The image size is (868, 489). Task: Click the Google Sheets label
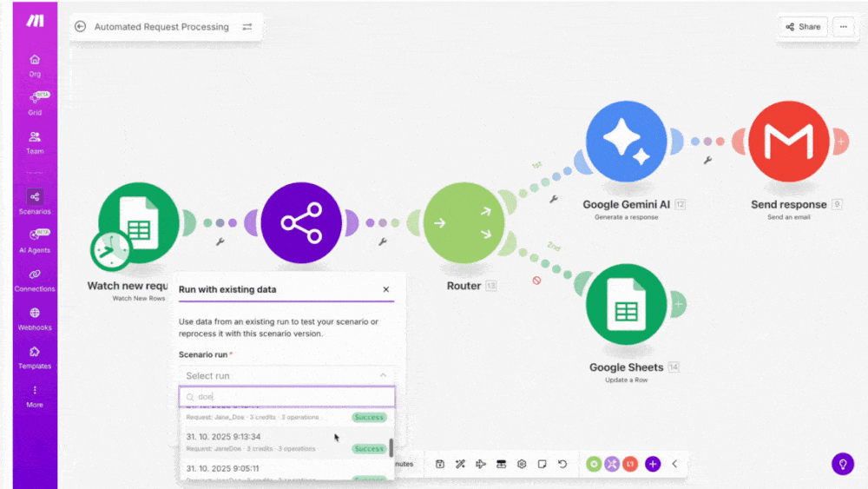626,367
